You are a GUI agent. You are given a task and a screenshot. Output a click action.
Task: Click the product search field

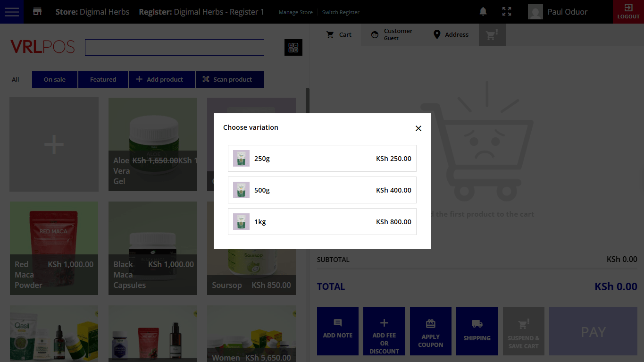pyautogui.click(x=174, y=48)
